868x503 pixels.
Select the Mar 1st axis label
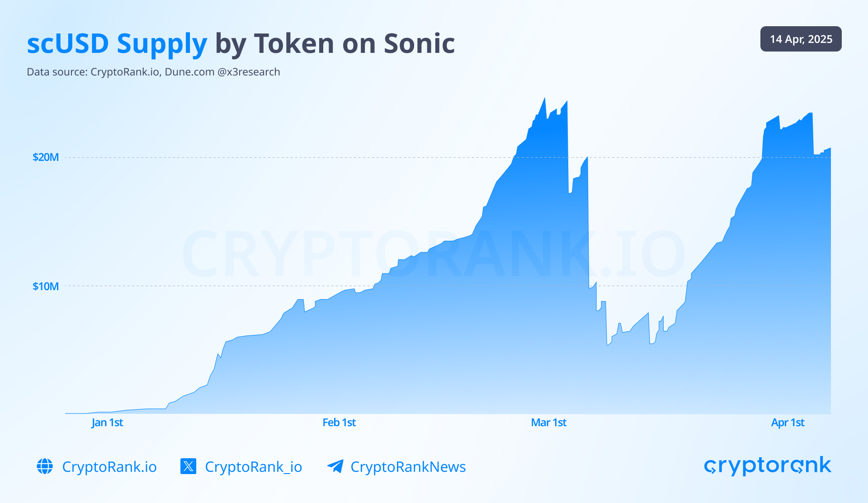(x=549, y=423)
